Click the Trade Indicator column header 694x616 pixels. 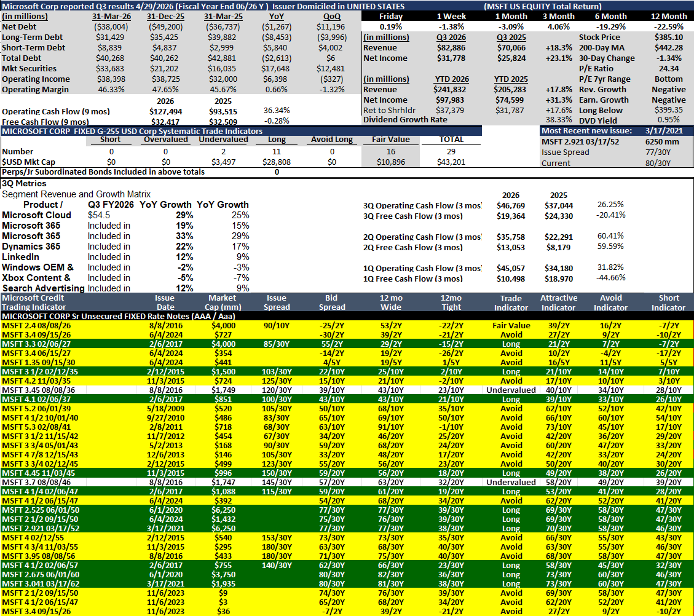[511, 302]
